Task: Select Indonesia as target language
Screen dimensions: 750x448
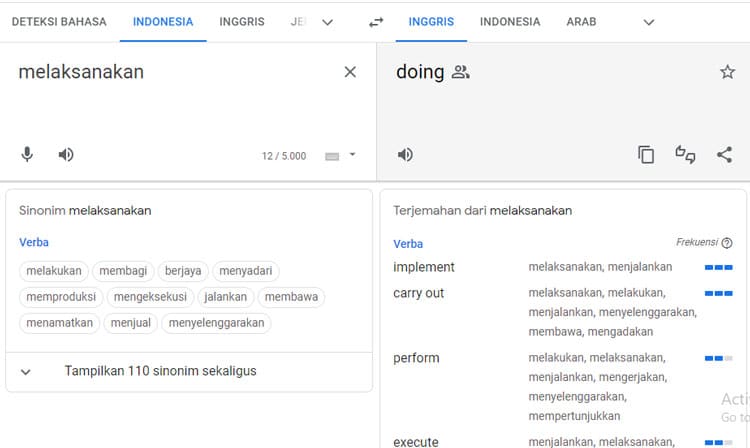Action: coord(510,22)
